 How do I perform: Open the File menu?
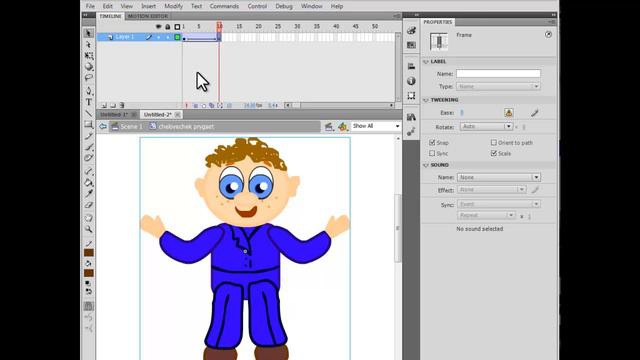[90, 6]
